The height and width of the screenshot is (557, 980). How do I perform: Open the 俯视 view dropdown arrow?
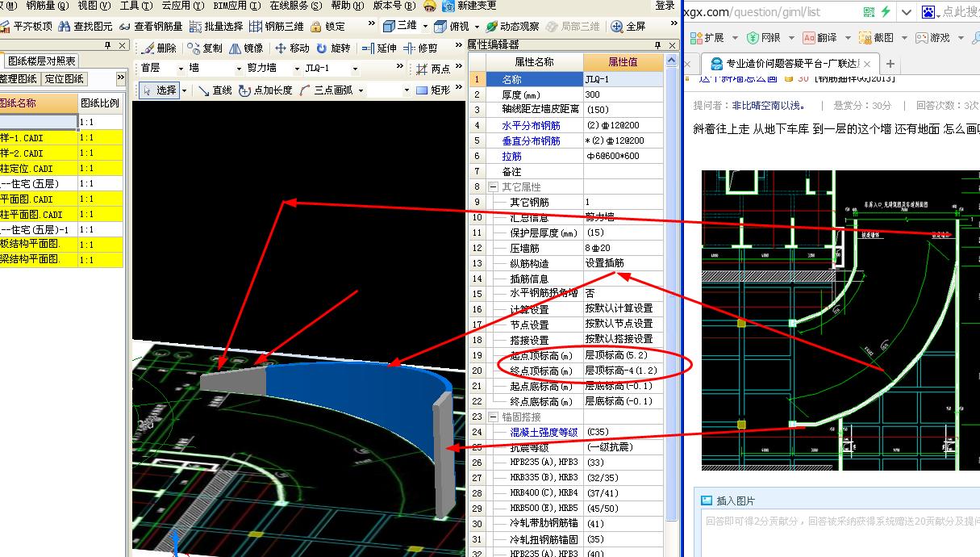pyautogui.click(x=477, y=27)
